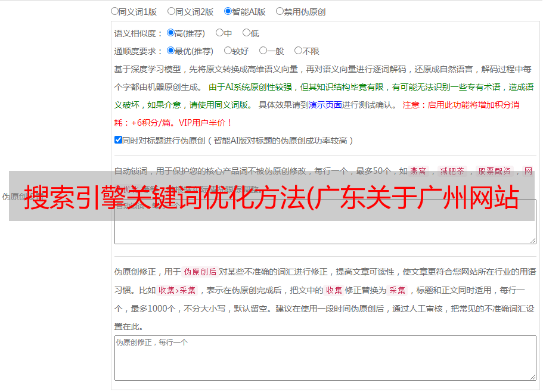
Task: Click the 伪原创后 highlighted tag
Action: click(200, 272)
